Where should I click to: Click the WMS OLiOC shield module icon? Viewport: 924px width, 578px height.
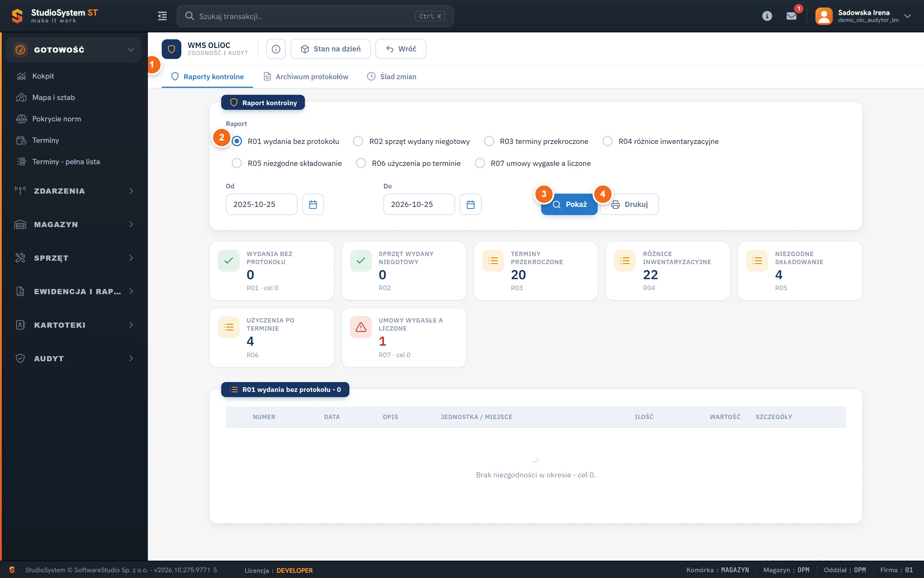[x=172, y=49]
